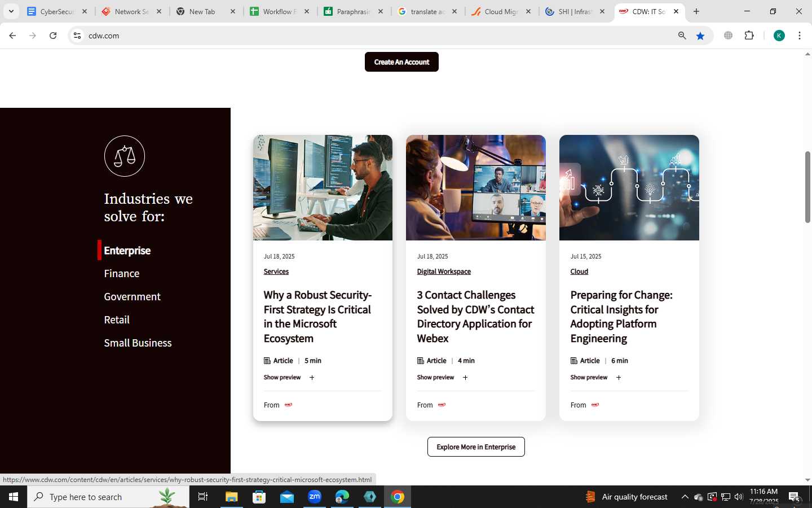The height and width of the screenshot is (508, 812).
Task: Open Zoom from the taskbar
Action: pos(315,497)
